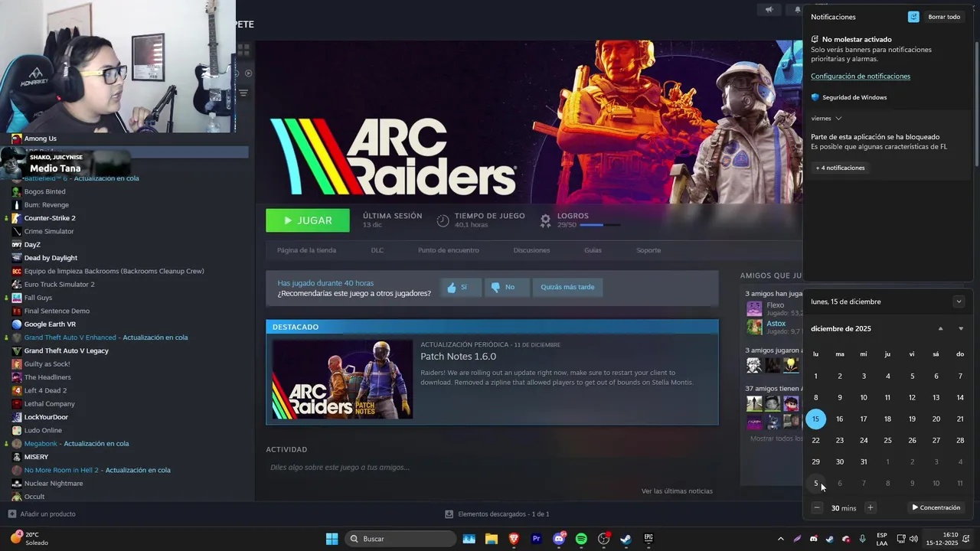The image size is (980, 551).
Task: Click the Fall Guys library icon
Action: (17, 298)
